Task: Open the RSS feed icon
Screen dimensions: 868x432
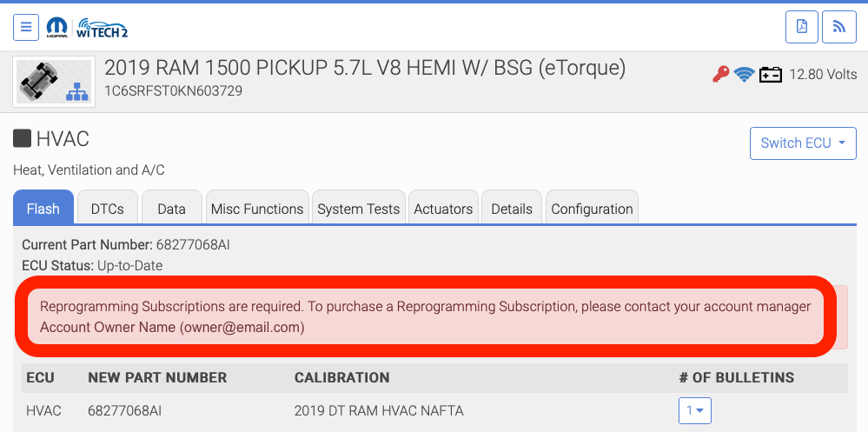Action: point(839,27)
